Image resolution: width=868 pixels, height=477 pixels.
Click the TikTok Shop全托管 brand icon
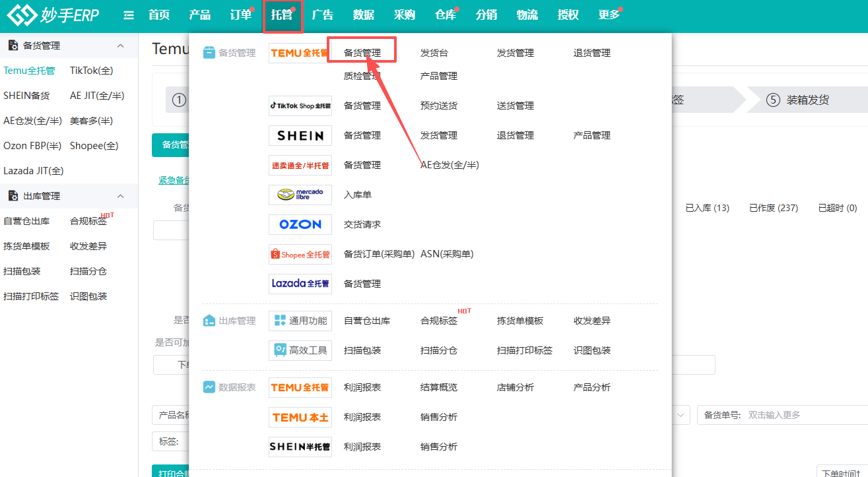tap(300, 106)
